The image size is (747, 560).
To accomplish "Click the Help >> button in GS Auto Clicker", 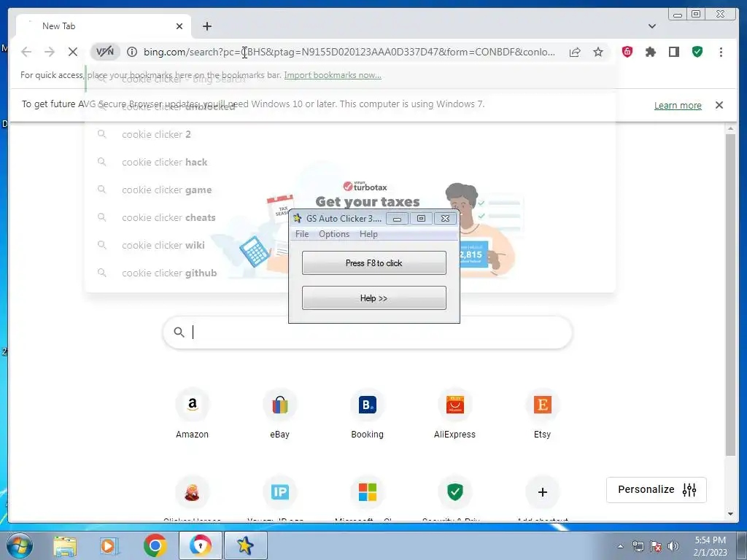I will tap(374, 298).
